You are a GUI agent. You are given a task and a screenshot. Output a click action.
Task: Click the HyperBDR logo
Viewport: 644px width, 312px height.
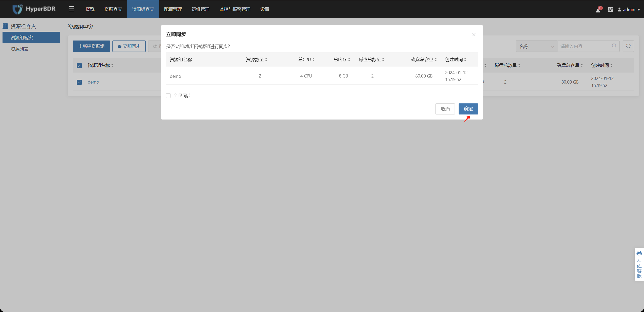(x=34, y=9)
